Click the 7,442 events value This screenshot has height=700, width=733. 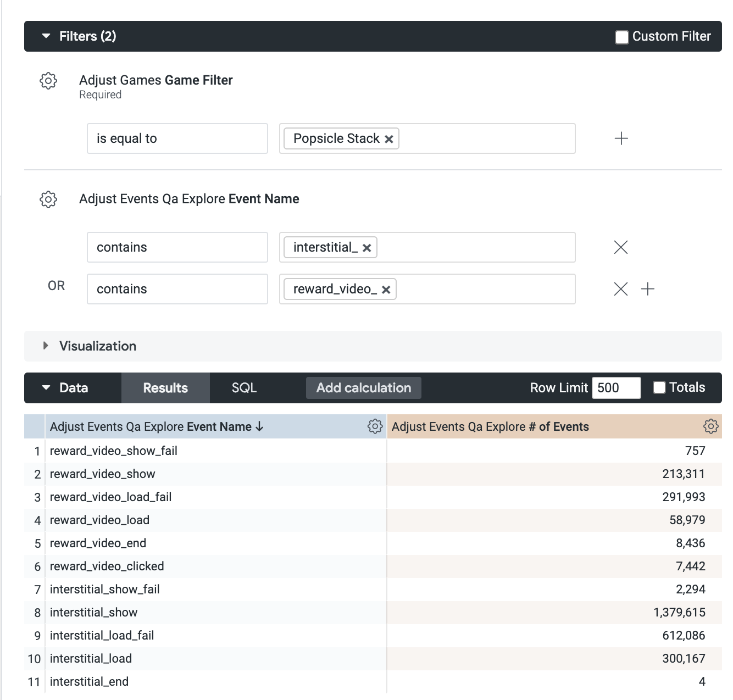691,566
